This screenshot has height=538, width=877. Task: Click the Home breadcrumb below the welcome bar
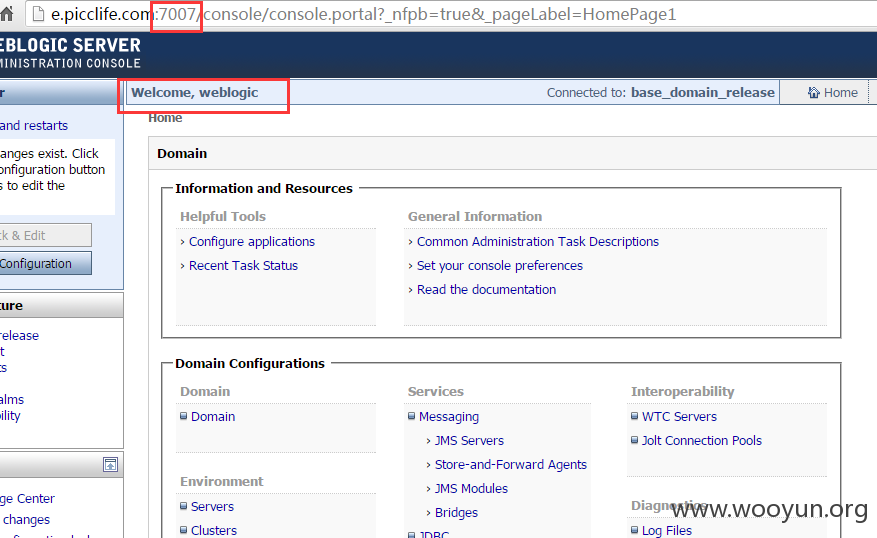(165, 118)
